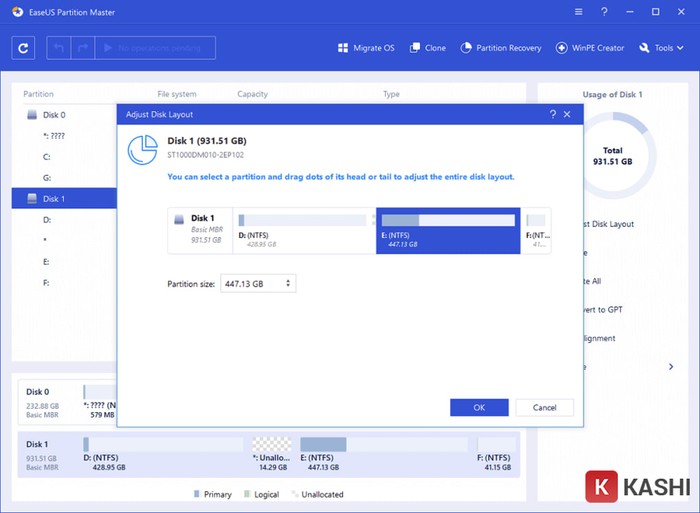Viewport: 700px width, 513px height.
Task: Click the refresh icon in toolbar
Action: (x=23, y=48)
